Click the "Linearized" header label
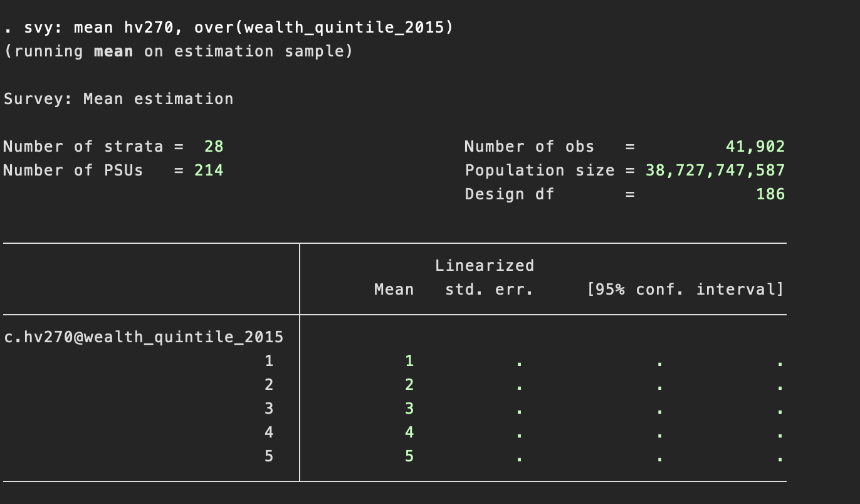The height and width of the screenshot is (504, 860). (x=484, y=266)
